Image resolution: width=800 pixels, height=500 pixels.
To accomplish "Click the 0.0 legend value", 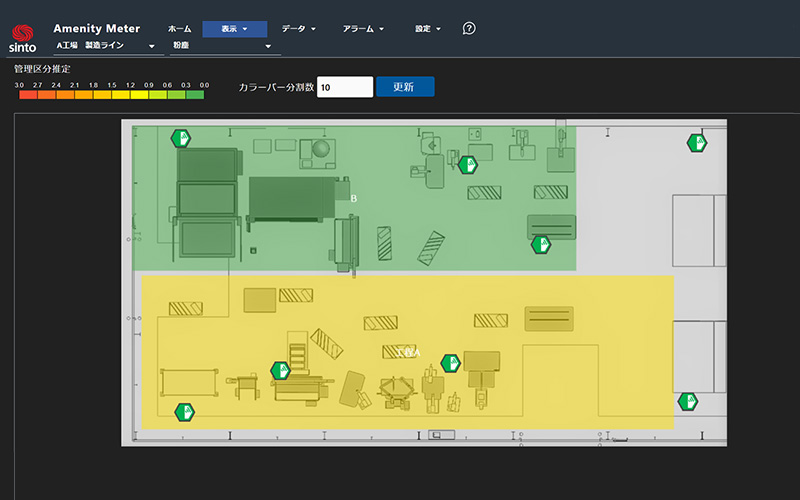I will (204, 85).
